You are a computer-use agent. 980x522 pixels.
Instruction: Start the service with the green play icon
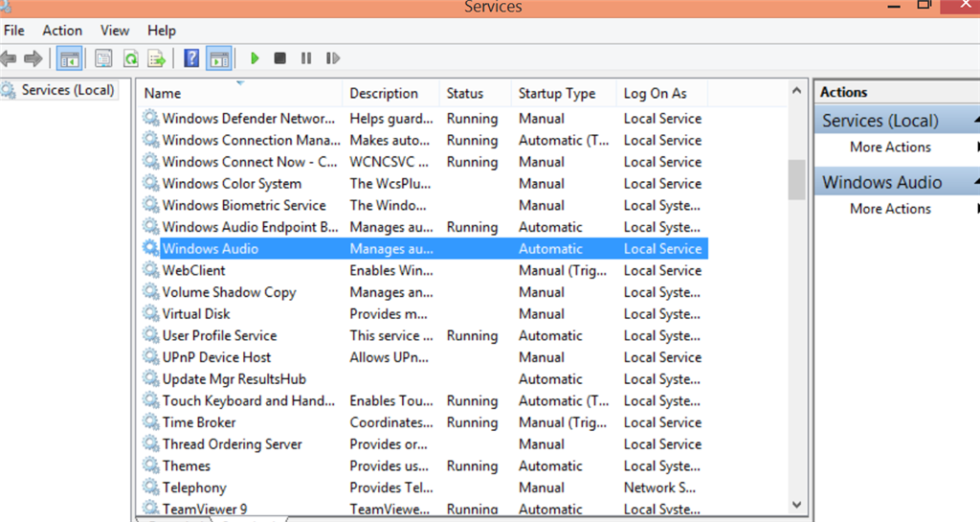click(x=255, y=58)
